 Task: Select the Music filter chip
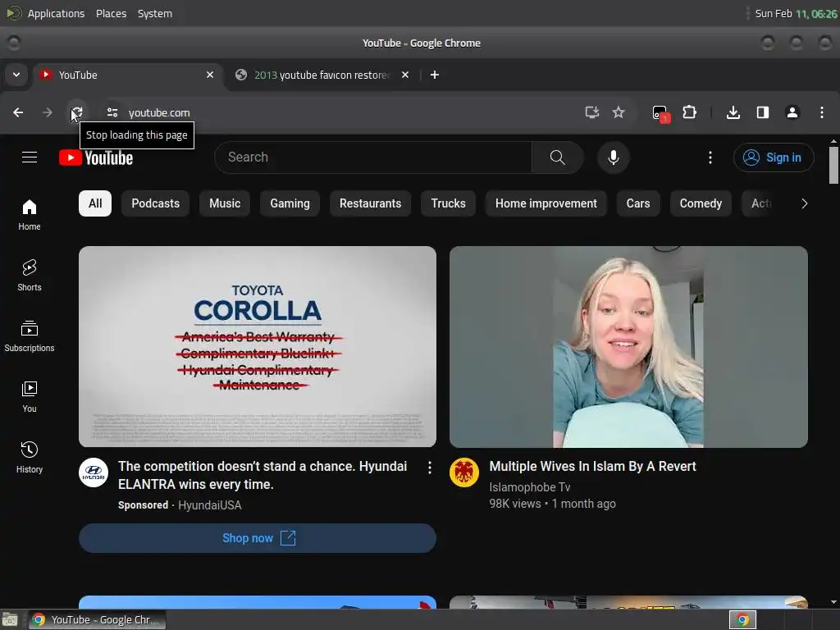(225, 203)
